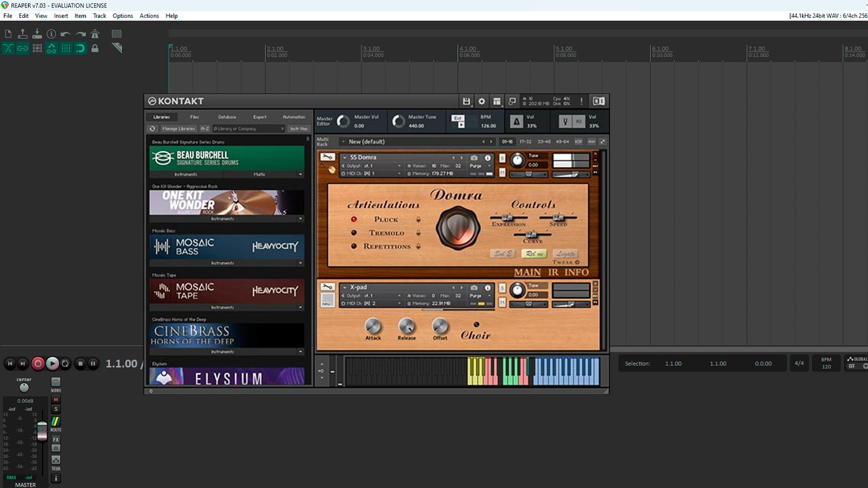Click the Kontakt metronome icon
868x488 pixels.
click(517, 121)
